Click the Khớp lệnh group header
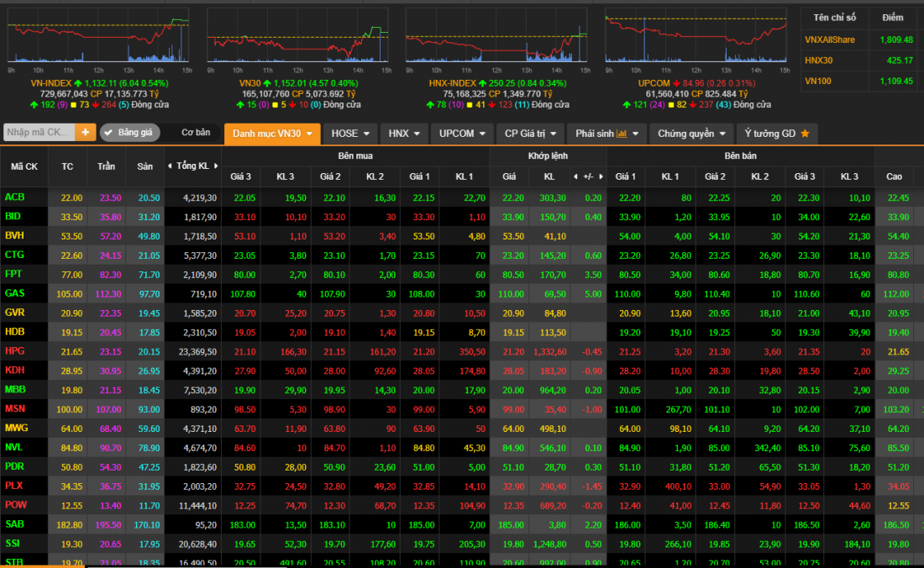 548,156
